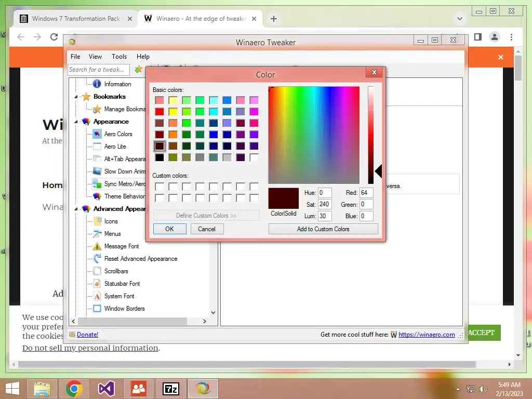Click the Green value field

(366, 204)
